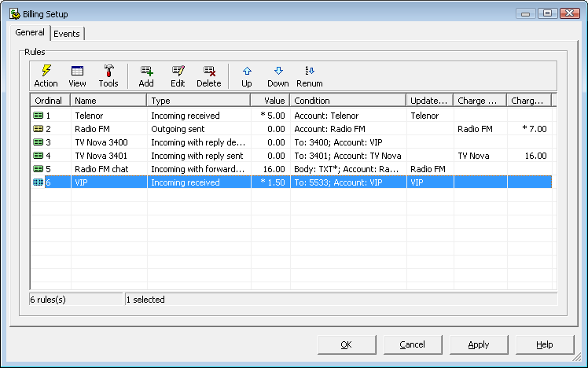588x368 pixels.
Task: Renumber rules with Renum icon
Action: click(310, 76)
